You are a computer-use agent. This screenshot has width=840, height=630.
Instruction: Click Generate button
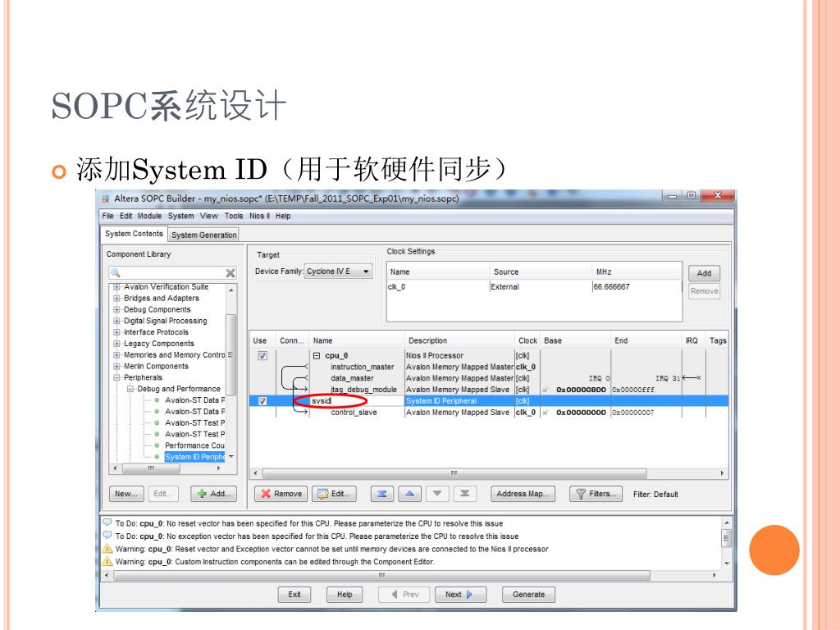point(529,595)
